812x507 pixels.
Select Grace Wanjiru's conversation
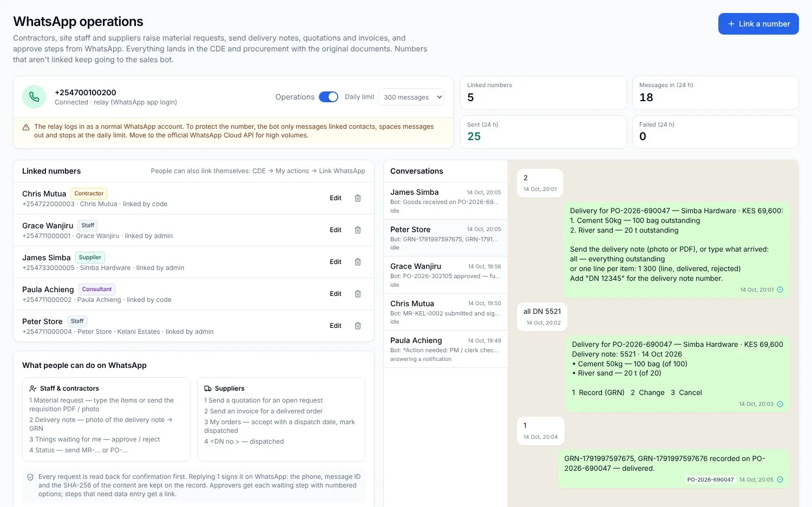446,275
